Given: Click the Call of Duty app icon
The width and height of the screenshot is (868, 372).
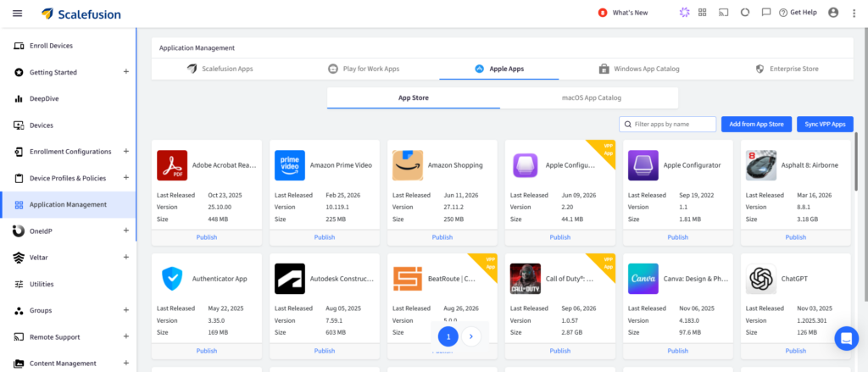Looking at the screenshot, I should click(526, 279).
